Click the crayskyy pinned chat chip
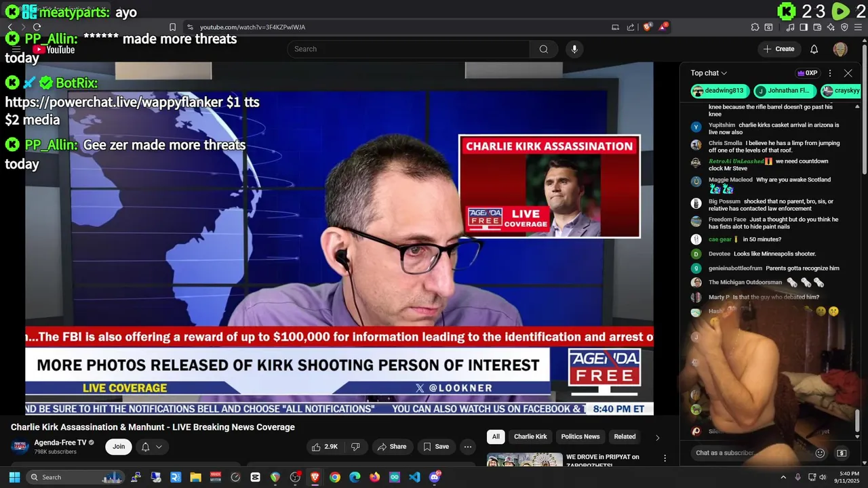 pyautogui.click(x=840, y=91)
